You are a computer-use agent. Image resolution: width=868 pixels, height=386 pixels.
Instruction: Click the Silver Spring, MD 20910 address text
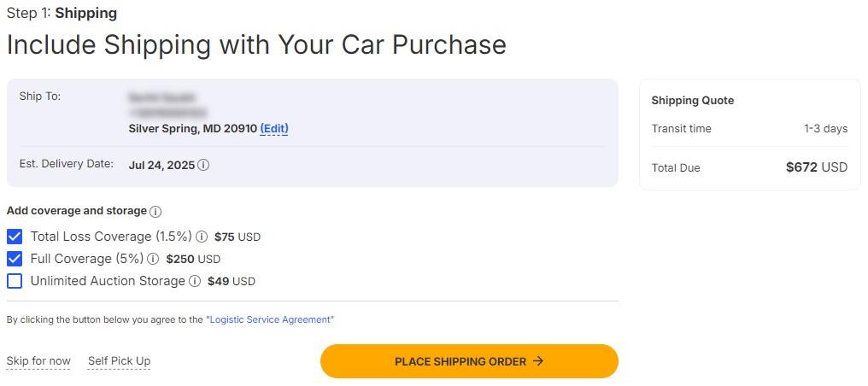192,129
